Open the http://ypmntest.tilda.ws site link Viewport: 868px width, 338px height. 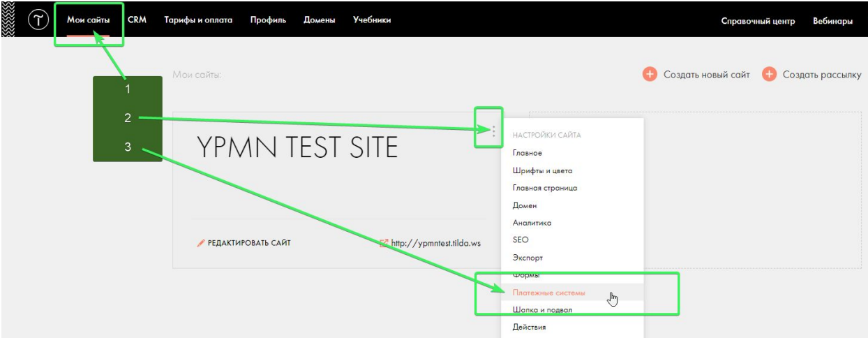click(x=435, y=244)
